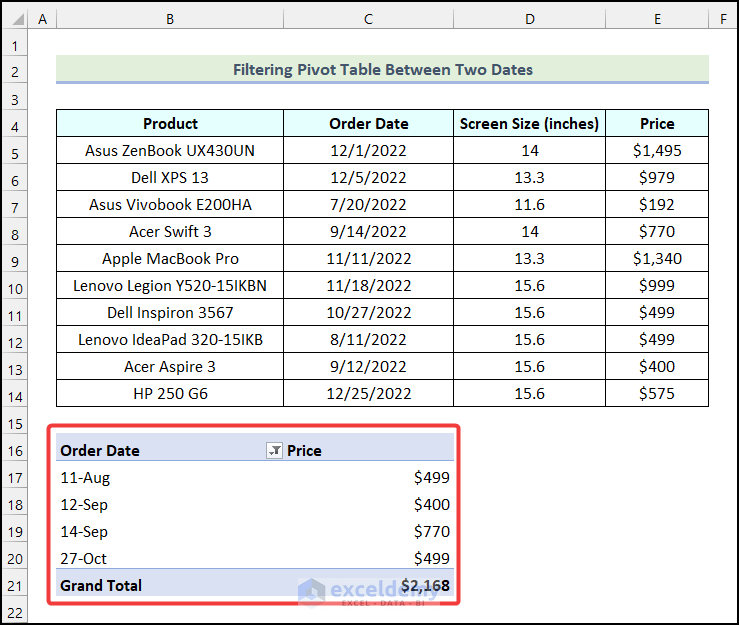Click the 'Apple MacBook Pro' cell

tap(170, 259)
